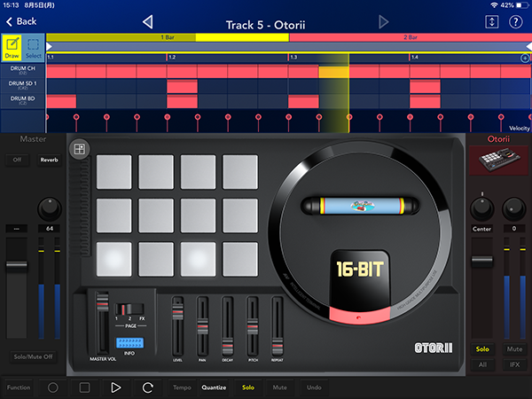Toggle the IFX button
Image resolution: width=532 pixels, height=399 pixels.
[514, 364]
